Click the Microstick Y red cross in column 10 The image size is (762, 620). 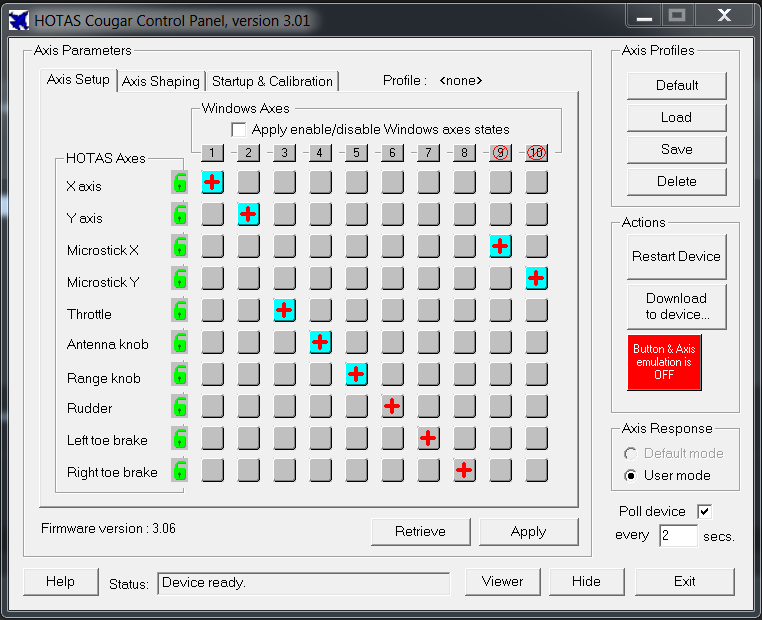[x=536, y=278]
